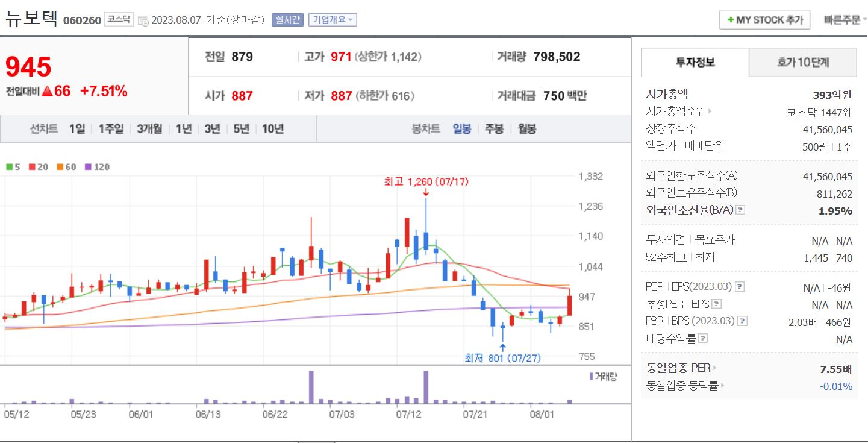Open the 동일업종 PER link
The image size is (868, 443).
[681, 368]
